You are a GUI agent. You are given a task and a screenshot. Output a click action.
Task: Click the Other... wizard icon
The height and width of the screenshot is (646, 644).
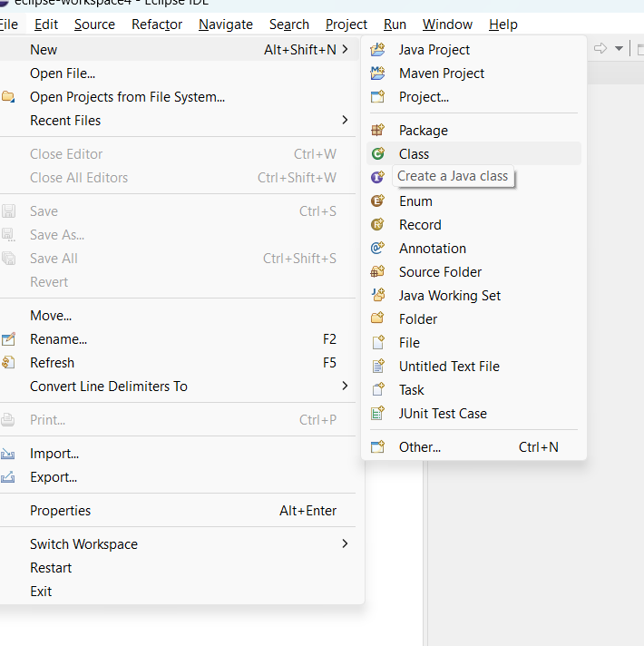[377, 447]
